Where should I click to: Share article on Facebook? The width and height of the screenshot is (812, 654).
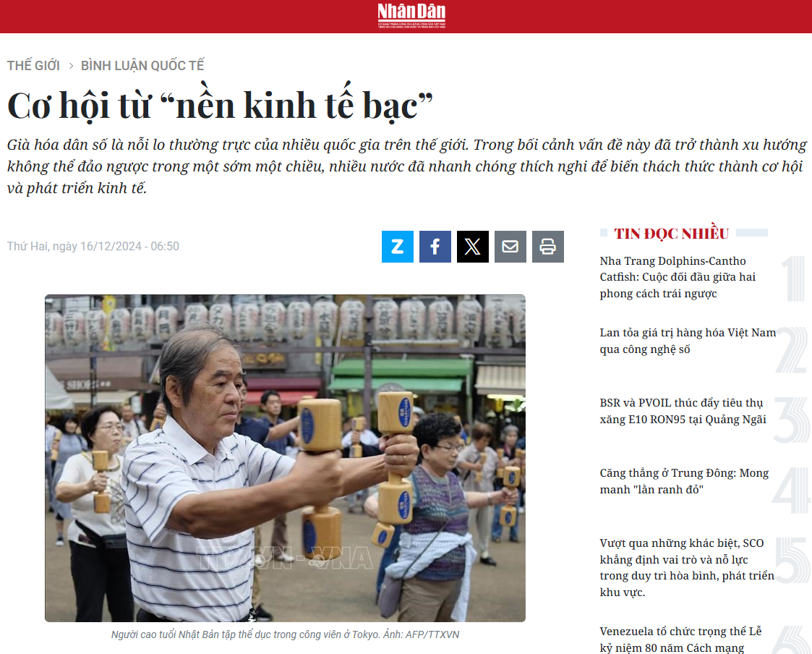[x=435, y=247]
